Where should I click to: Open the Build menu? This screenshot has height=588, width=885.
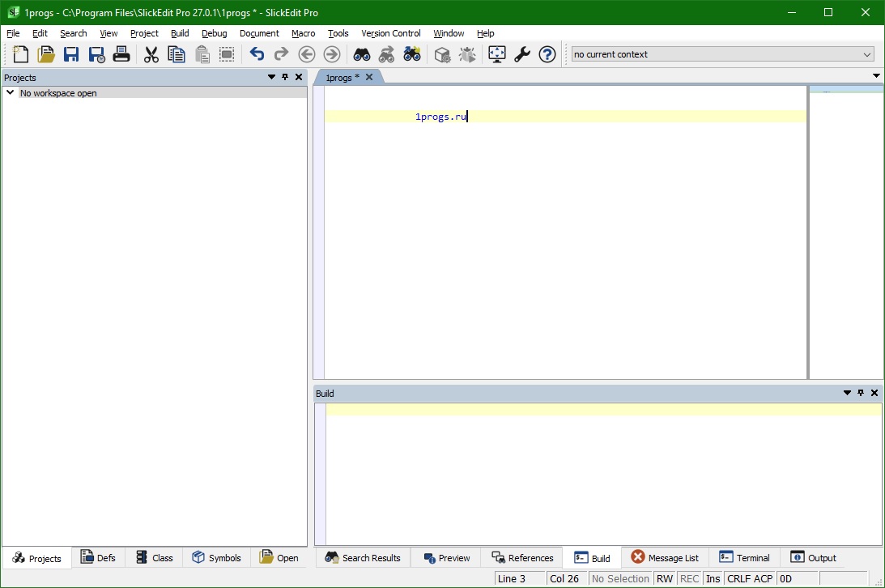pos(180,33)
